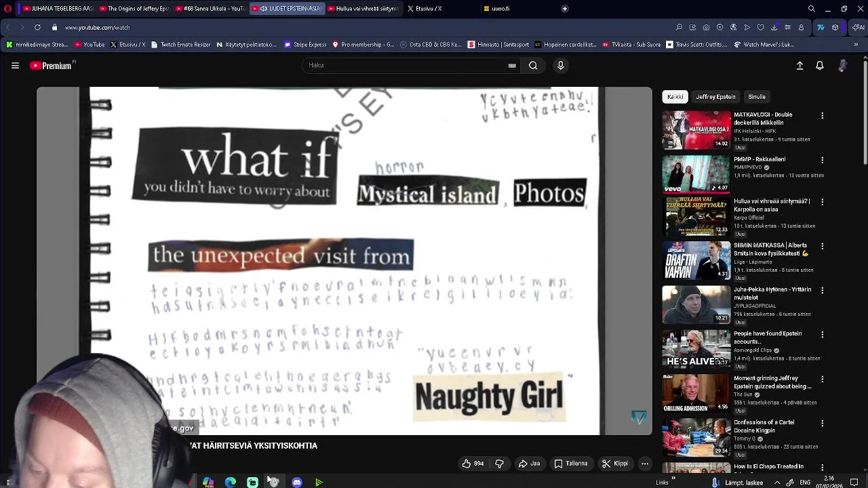Viewport: 868px width, 488px height.
Task: Save the video with Tallenna
Action: (x=571, y=464)
